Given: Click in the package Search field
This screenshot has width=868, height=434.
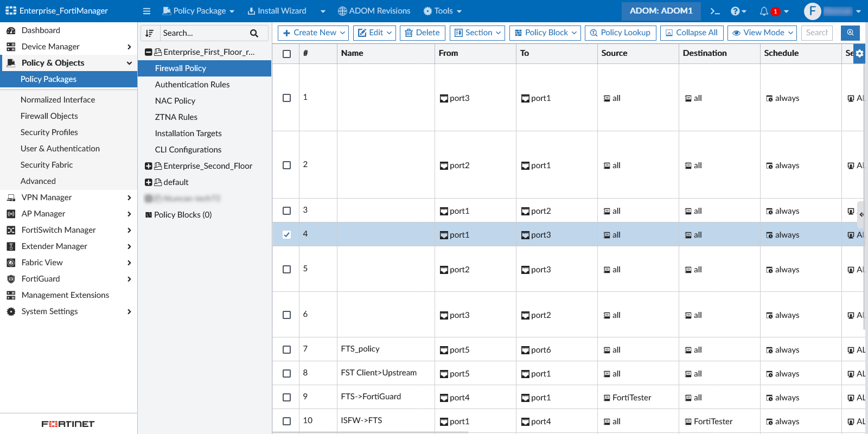Looking at the screenshot, I should tap(203, 33).
